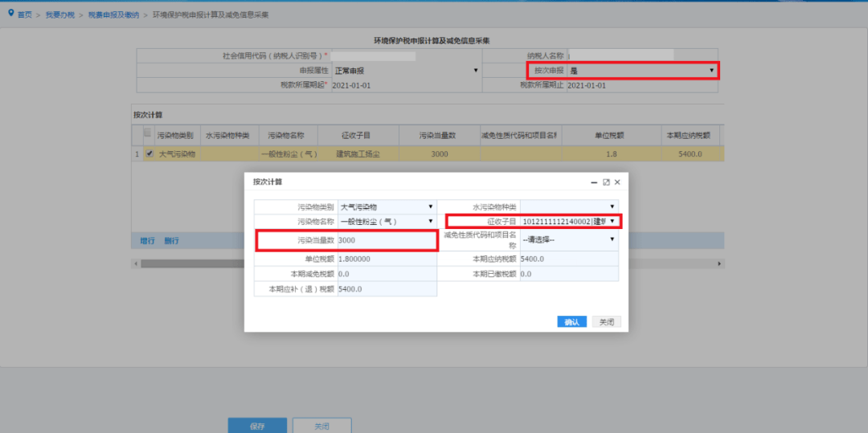Image resolution: width=868 pixels, height=433 pixels.
Task: Expand the 申报属性 正常申报 dropdown
Action: click(x=407, y=70)
